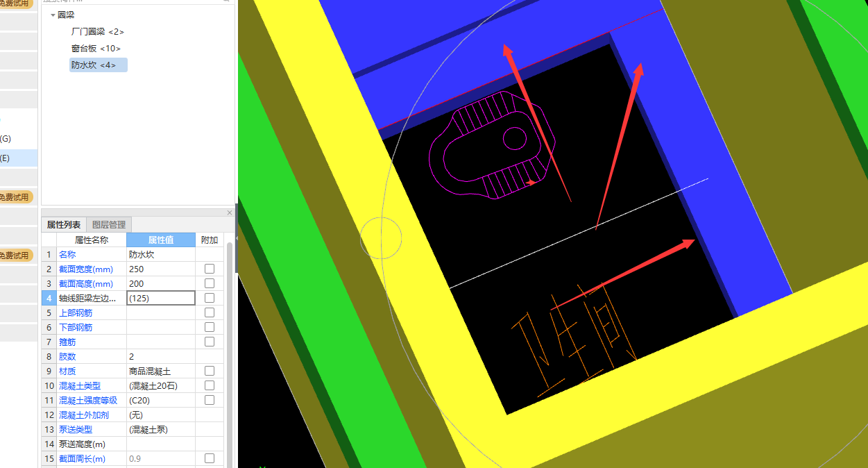Image resolution: width=868 pixels, height=468 pixels.
Task: Click the 材质 property label
Action: tap(67, 371)
